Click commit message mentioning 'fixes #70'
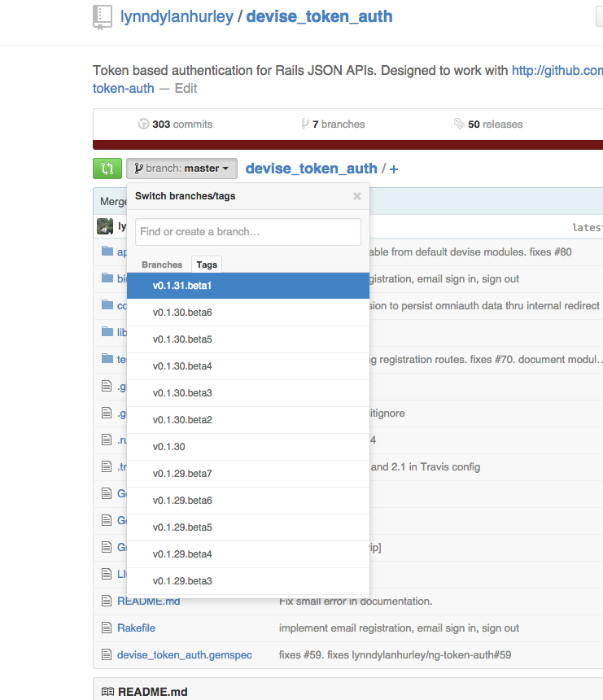The height and width of the screenshot is (700, 603). 486,360
